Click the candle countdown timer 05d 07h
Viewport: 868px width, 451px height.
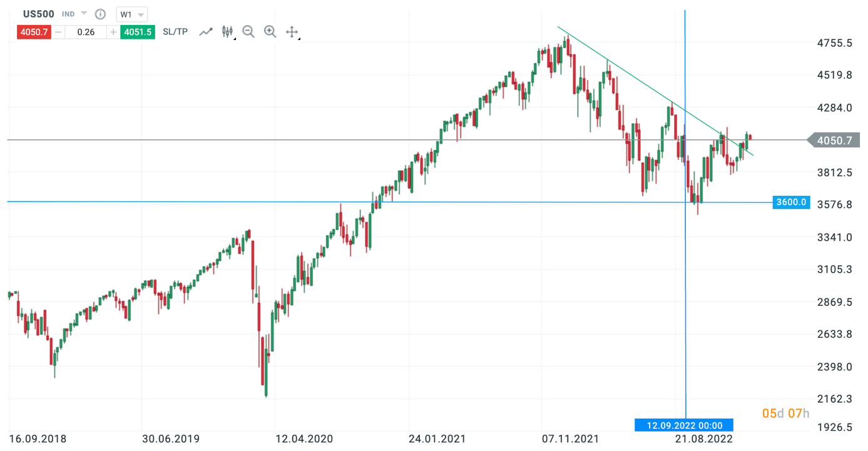pyautogui.click(x=785, y=413)
